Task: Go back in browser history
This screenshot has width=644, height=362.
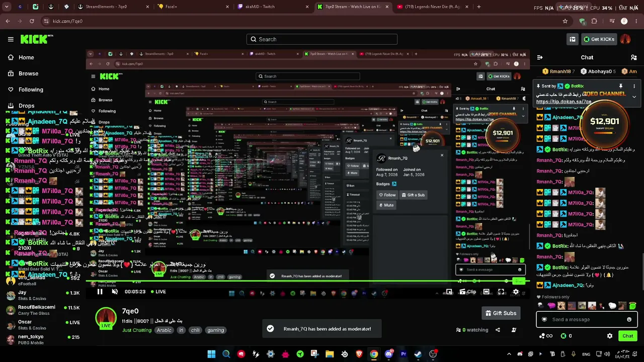Action: pyautogui.click(x=8, y=21)
